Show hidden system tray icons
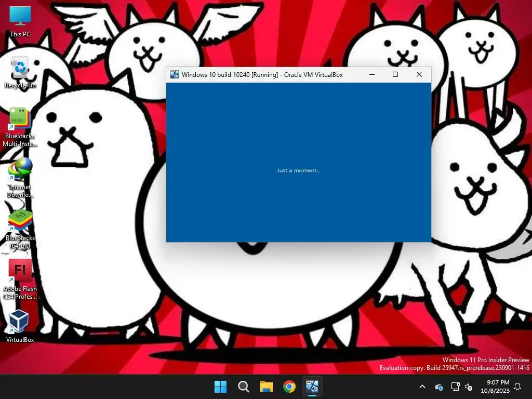Viewport: 532px width, 399px height. [422, 387]
